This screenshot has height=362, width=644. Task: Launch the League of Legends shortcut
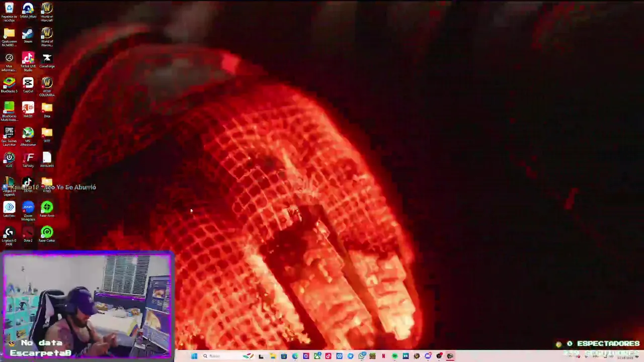(x=9, y=186)
